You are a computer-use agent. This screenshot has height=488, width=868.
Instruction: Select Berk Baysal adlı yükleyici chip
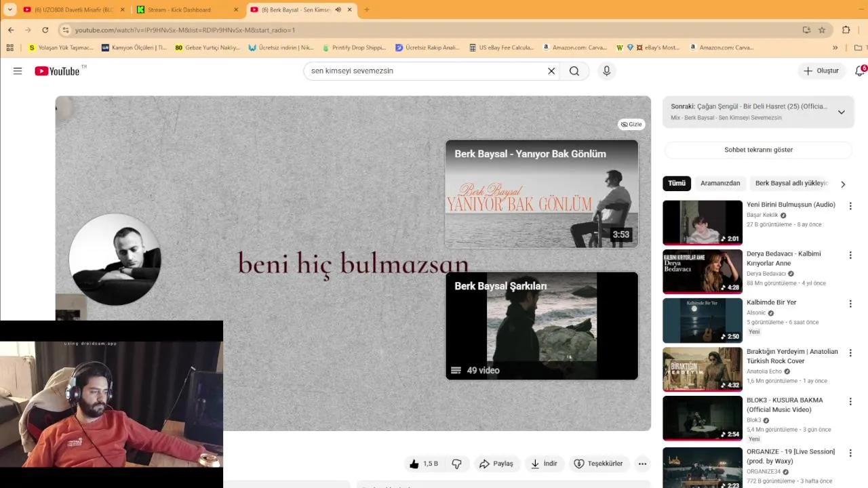click(791, 183)
